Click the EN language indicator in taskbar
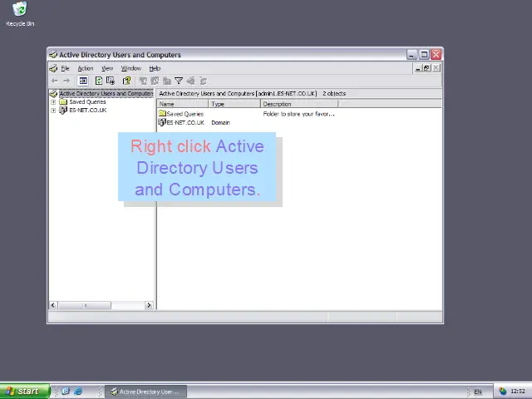Viewport: 532px width, 399px height. (478, 392)
